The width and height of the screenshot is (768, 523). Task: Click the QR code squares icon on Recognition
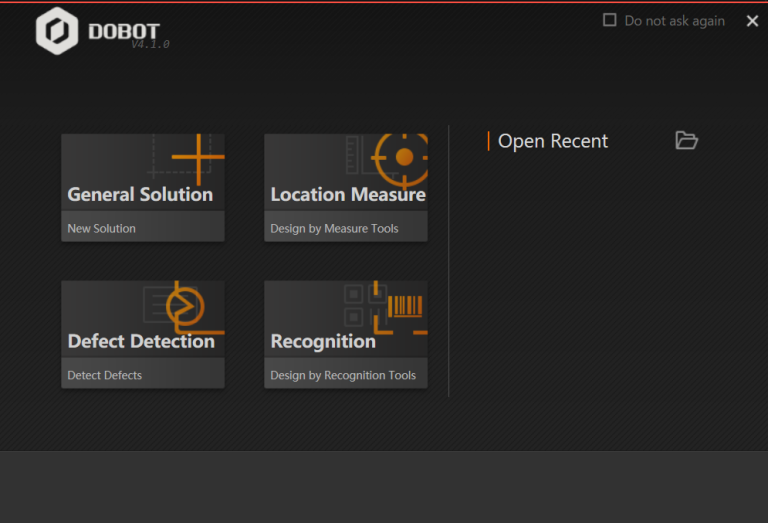pos(364,305)
